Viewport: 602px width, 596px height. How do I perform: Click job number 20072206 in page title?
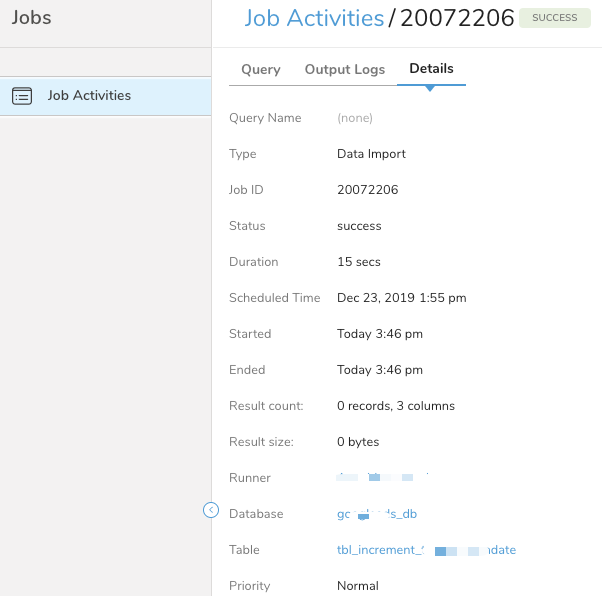[457, 18]
